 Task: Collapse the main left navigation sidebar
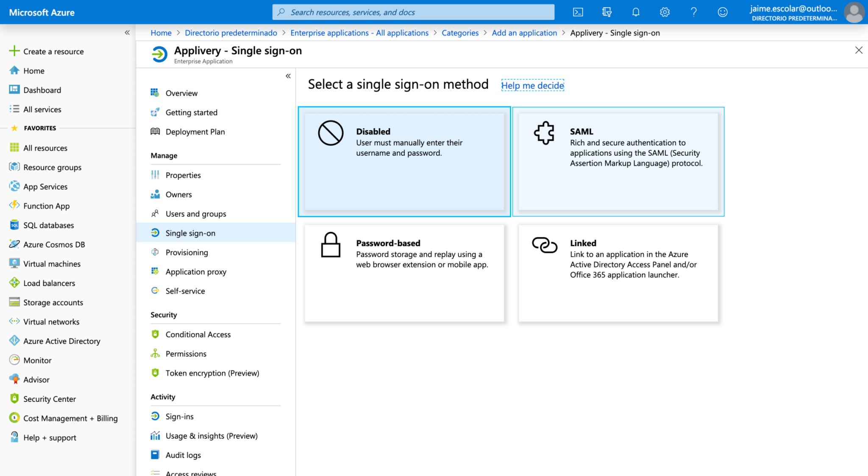tap(127, 33)
